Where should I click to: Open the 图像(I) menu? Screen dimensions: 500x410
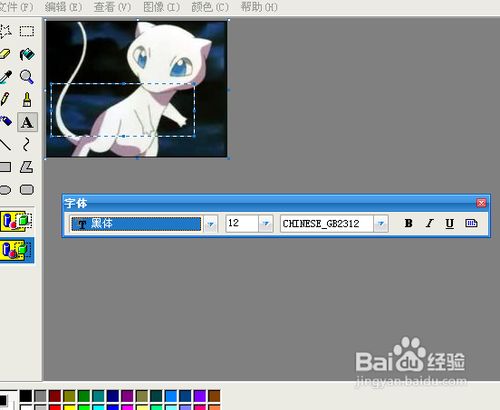tap(161, 7)
